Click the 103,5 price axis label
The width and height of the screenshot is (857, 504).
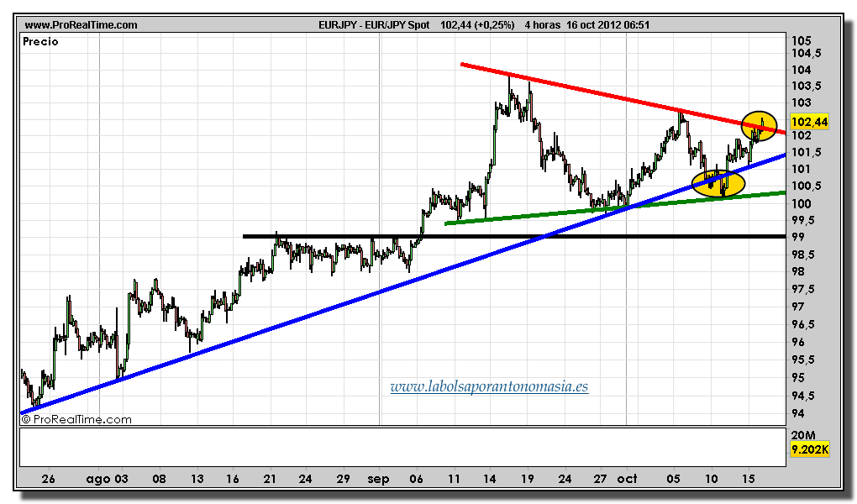pyautogui.click(x=806, y=87)
